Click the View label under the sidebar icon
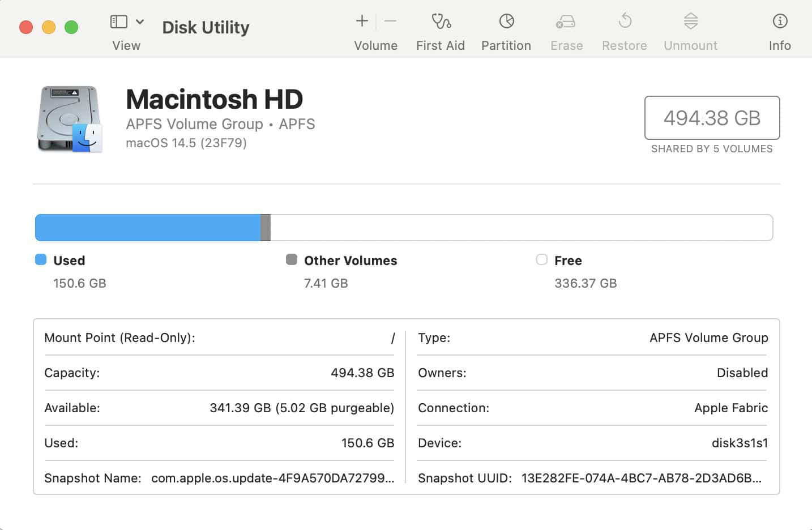The height and width of the screenshot is (530, 812). tap(126, 45)
